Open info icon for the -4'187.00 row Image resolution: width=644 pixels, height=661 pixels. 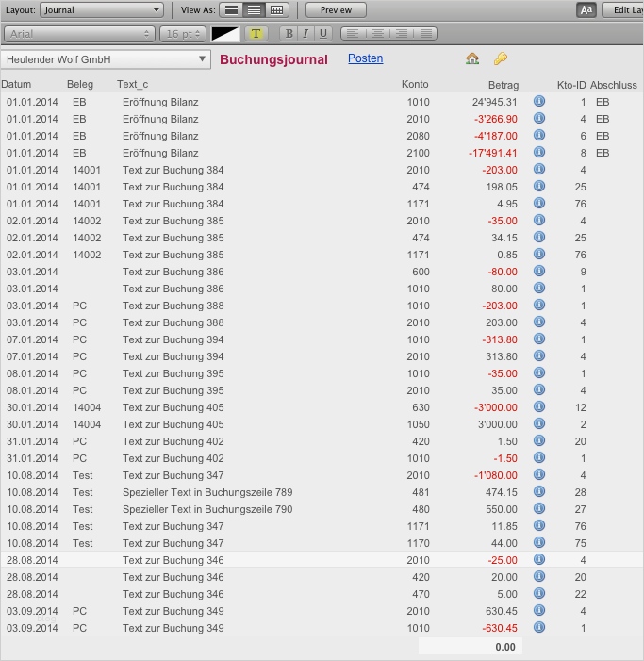[539, 135]
